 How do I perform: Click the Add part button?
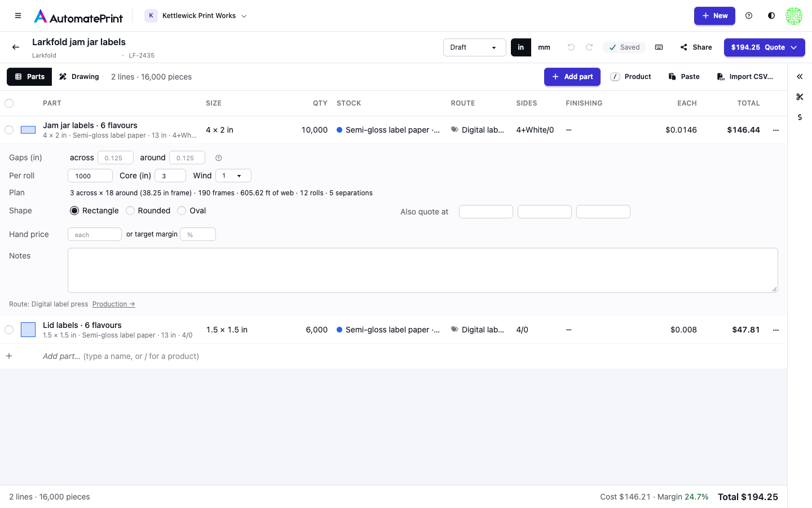[572, 77]
